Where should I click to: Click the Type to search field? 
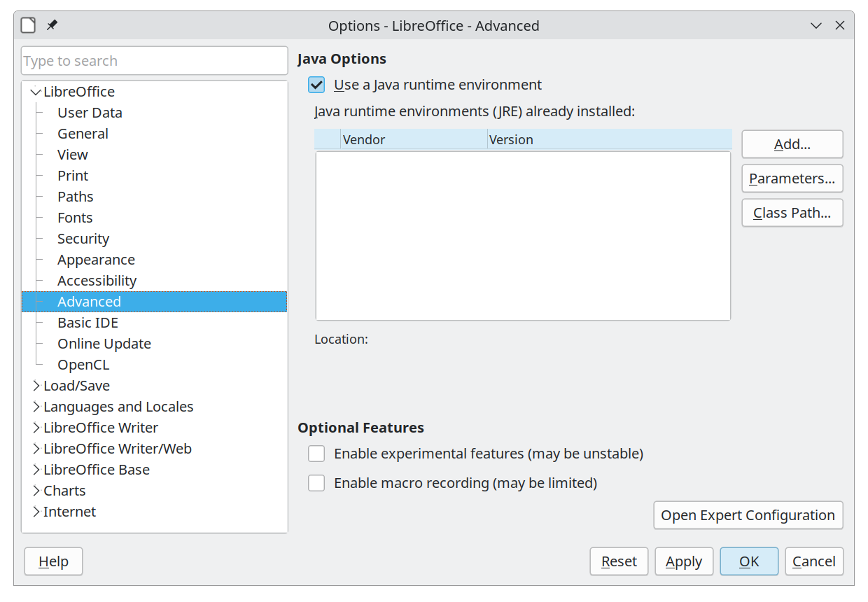[154, 60]
